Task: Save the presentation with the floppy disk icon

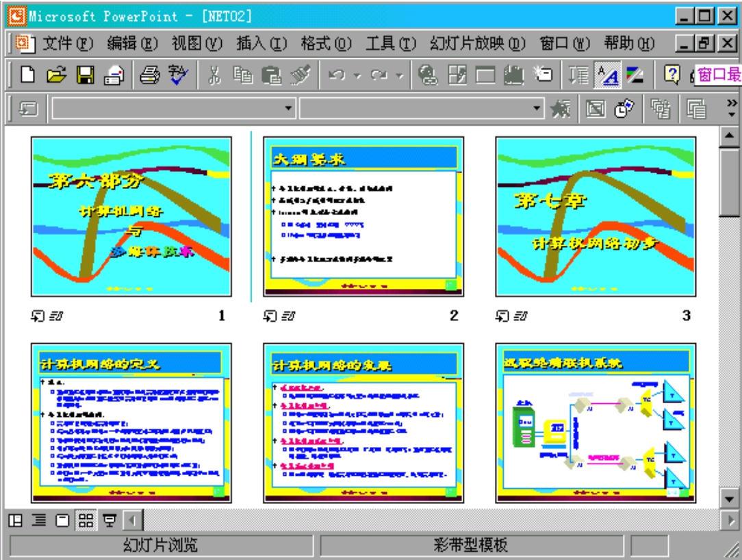Action: 84,75
